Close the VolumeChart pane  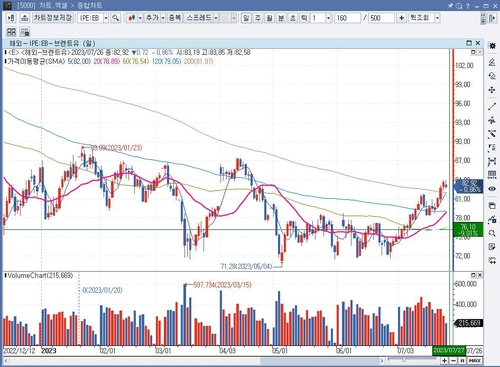(480, 275)
